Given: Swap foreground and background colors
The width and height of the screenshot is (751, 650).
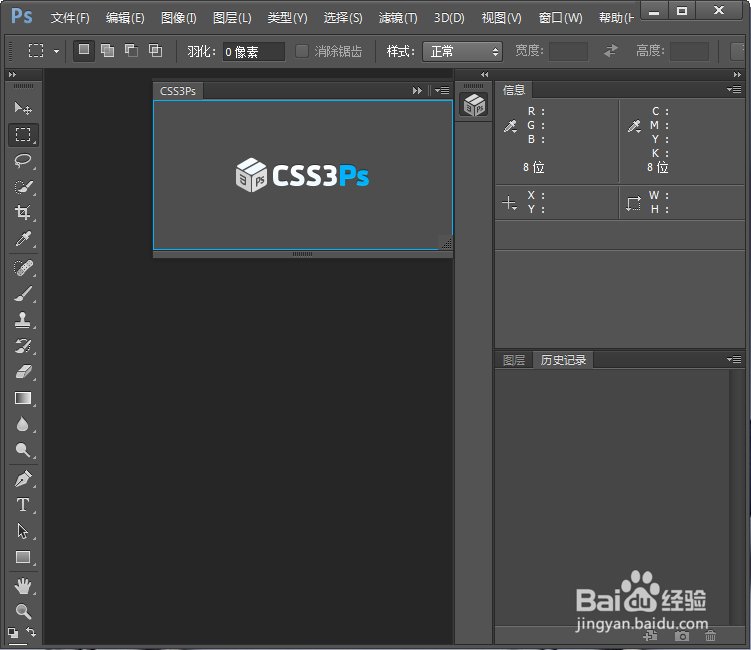Looking at the screenshot, I should pyautogui.click(x=31, y=632).
